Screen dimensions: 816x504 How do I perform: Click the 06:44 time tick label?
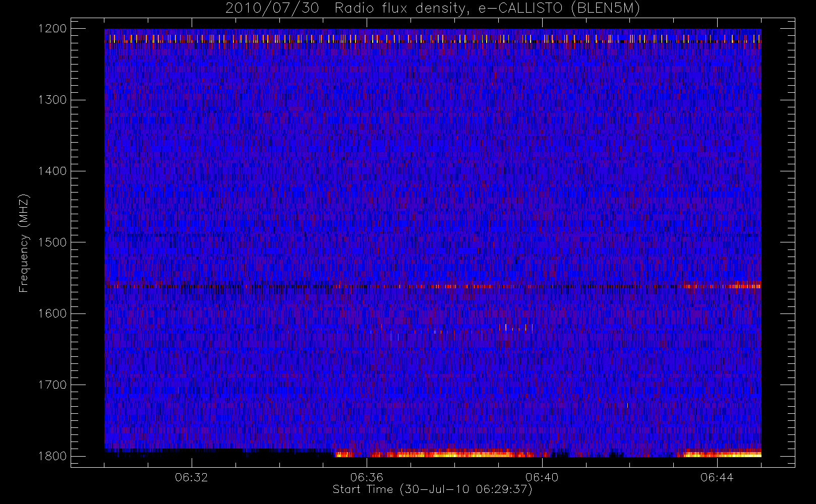coord(717,477)
